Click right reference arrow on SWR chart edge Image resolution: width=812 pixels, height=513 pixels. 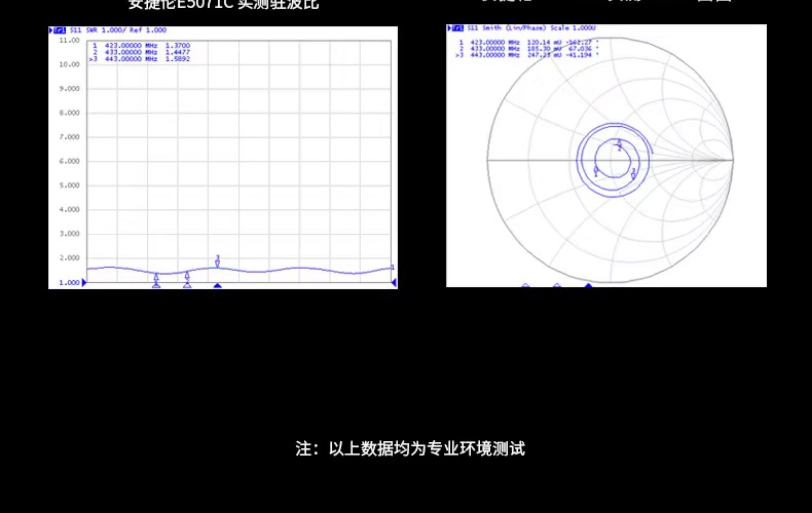[x=394, y=283]
